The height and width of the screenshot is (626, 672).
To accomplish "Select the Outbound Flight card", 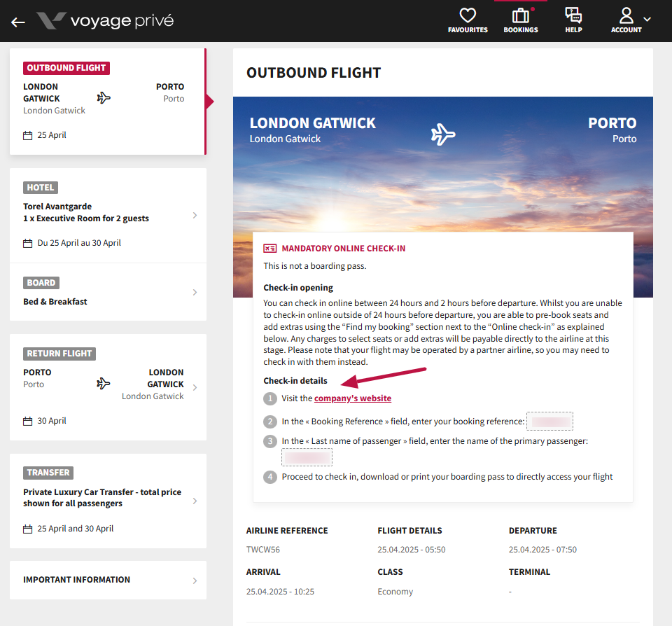I will click(107, 102).
